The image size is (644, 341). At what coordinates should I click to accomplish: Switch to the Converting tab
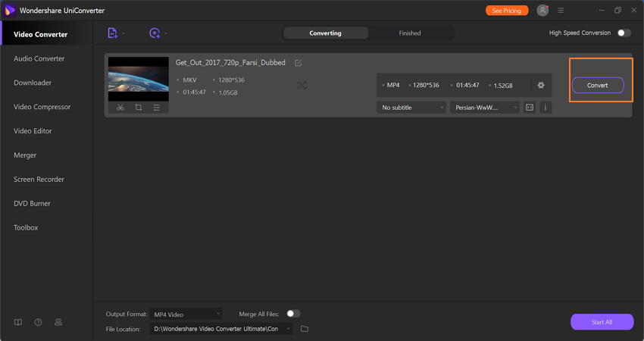pos(325,33)
